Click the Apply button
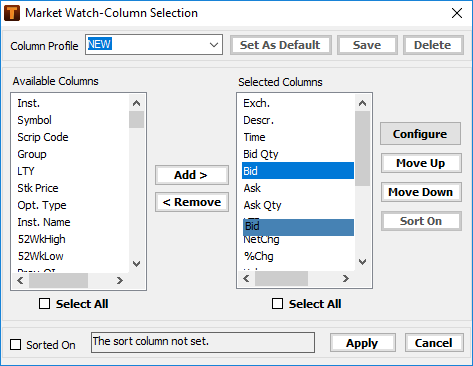Screen dimensions: 473x366 click(362, 343)
